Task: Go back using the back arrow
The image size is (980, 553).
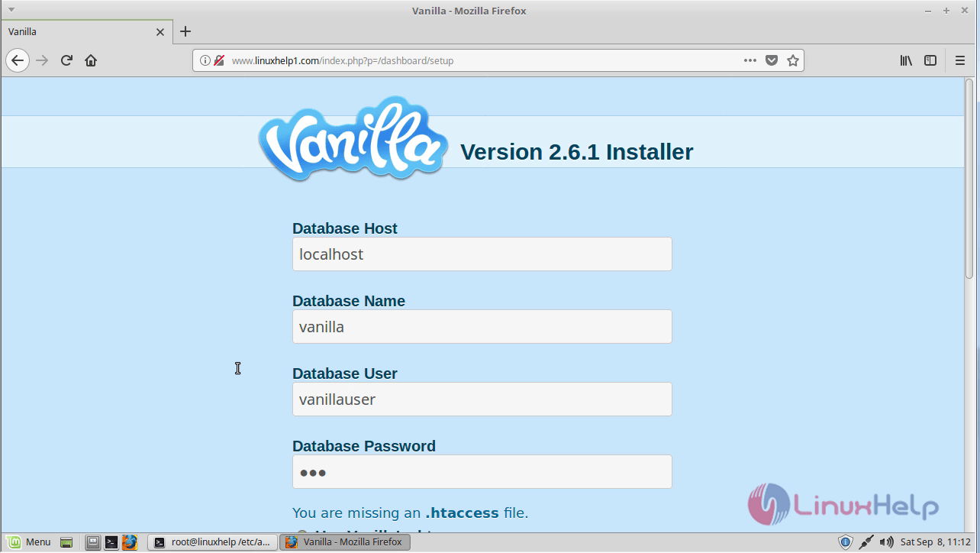Action: pyautogui.click(x=18, y=60)
